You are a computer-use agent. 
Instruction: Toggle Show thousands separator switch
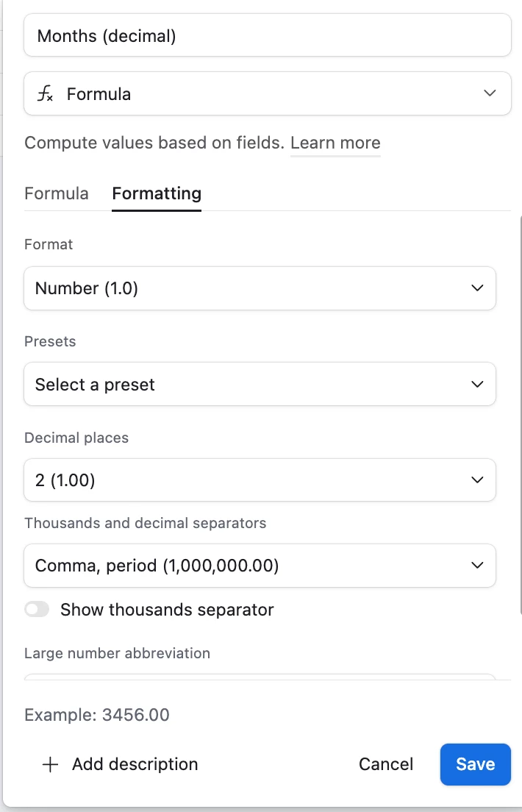click(x=37, y=610)
